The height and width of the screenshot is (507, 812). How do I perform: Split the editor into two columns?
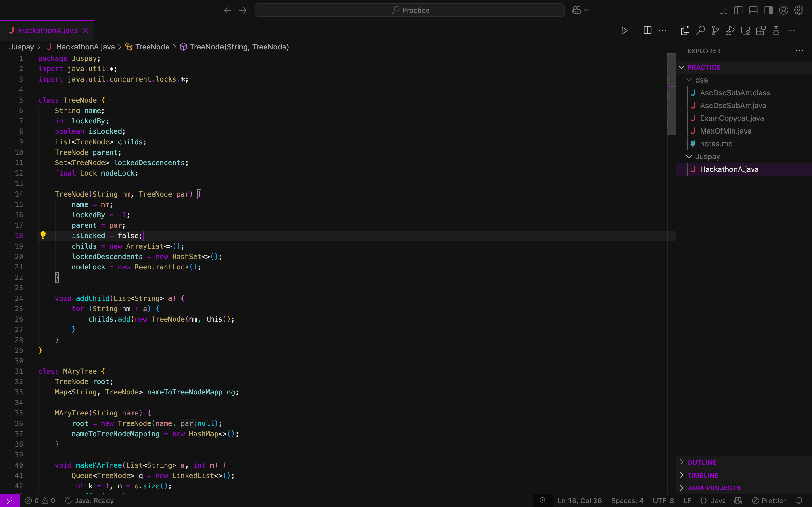pos(647,30)
